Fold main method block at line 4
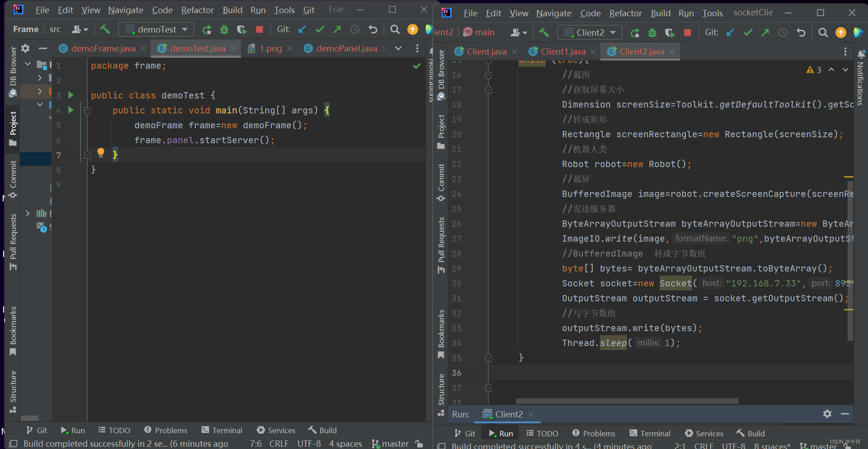 (88, 110)
